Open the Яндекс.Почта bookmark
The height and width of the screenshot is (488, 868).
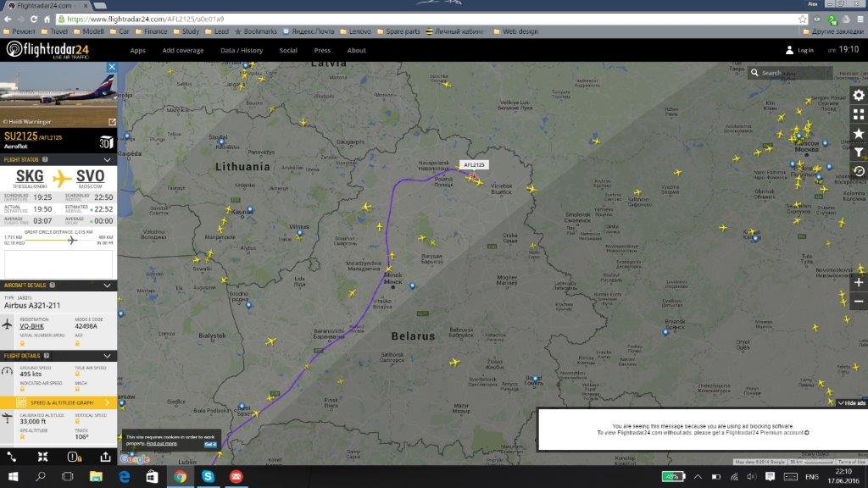[x=309, y=31]
